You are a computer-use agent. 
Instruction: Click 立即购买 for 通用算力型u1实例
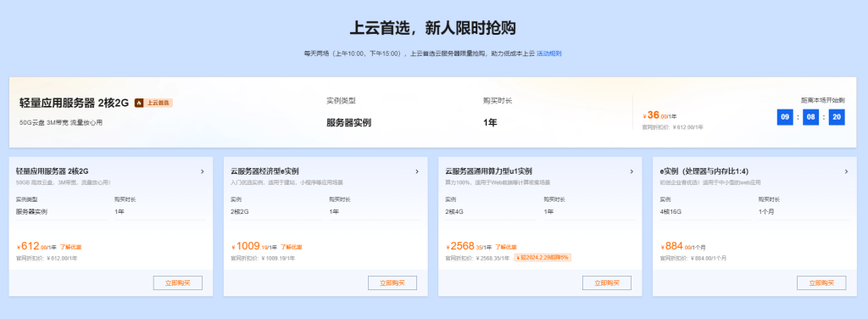click(607, 283)
